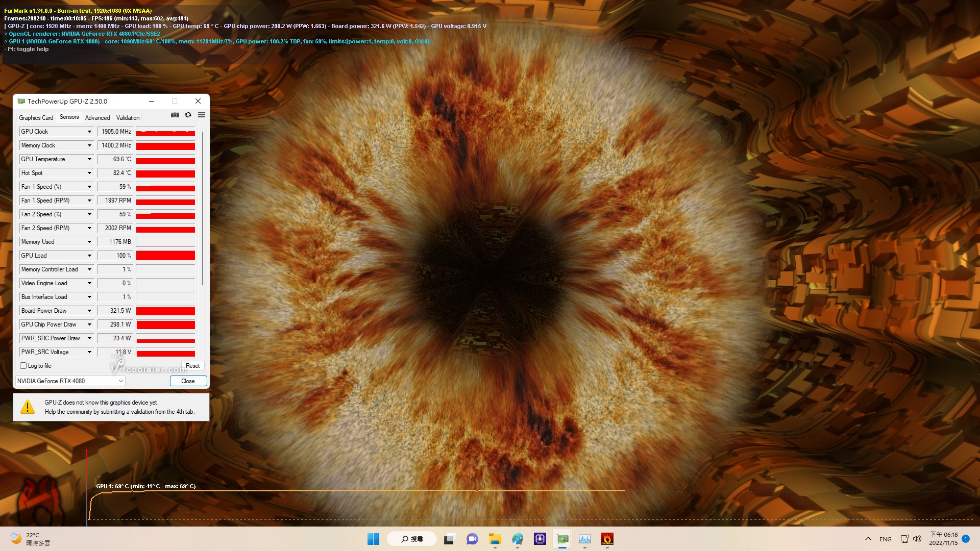
Task: Expand the GPU Temperature sensor dropdown
Action: 89,159
